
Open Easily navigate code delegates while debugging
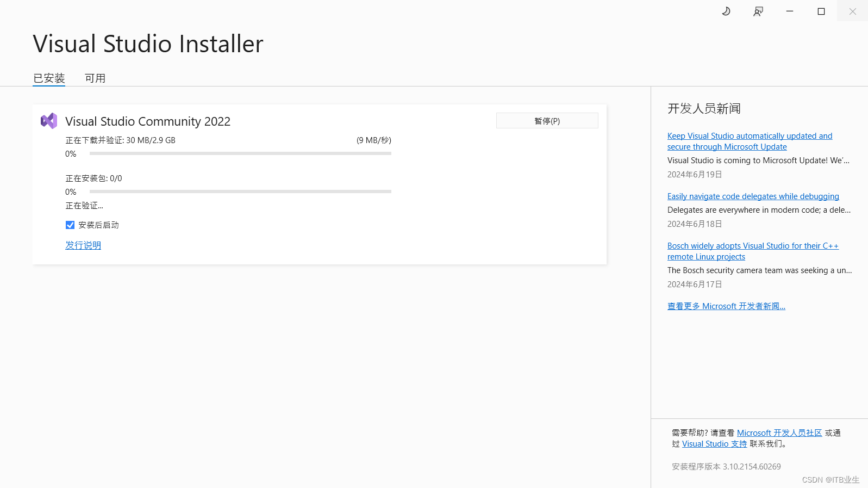753,196
